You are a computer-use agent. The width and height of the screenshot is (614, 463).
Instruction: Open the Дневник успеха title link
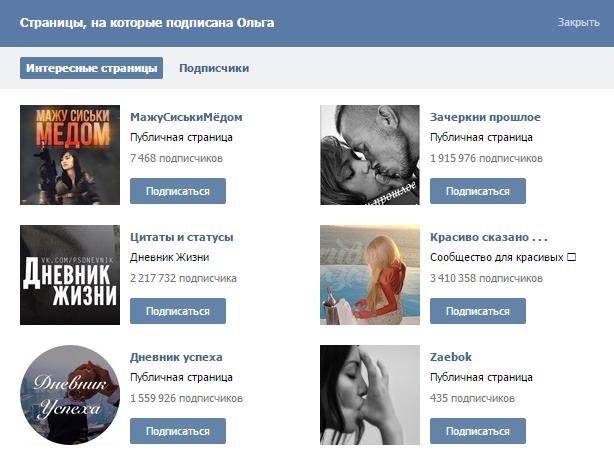176,357
